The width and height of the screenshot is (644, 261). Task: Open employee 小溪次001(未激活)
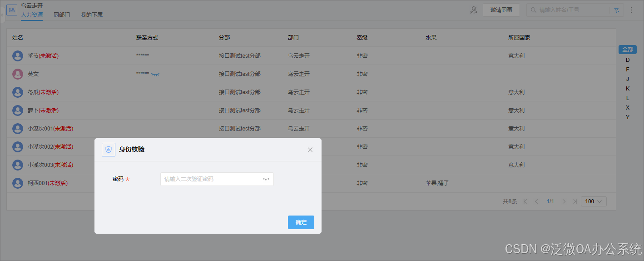50,129
